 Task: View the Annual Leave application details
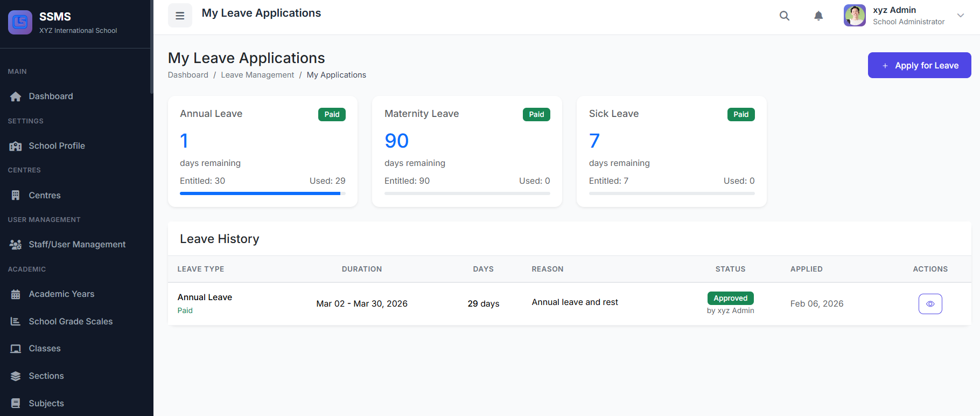[930, 304]
